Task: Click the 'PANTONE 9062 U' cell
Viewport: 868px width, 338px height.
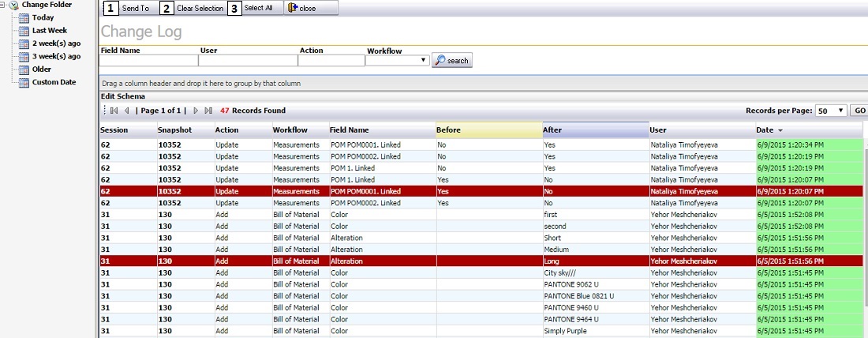Action: tap(597, 284)
